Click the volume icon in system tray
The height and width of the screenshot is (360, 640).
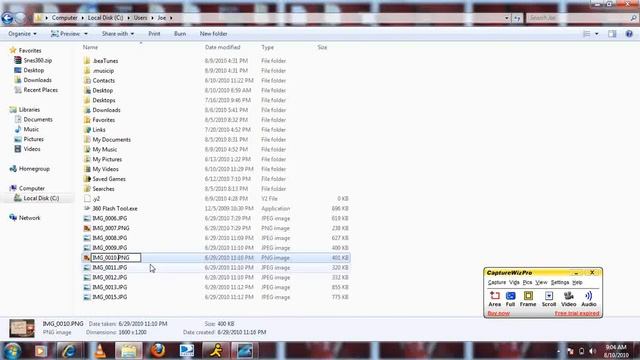[593, 351]
